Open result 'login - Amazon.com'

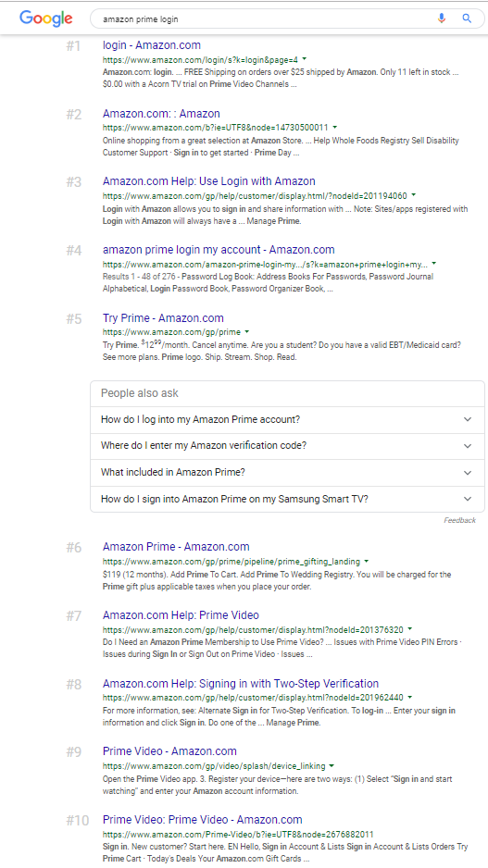pos(152,45)
